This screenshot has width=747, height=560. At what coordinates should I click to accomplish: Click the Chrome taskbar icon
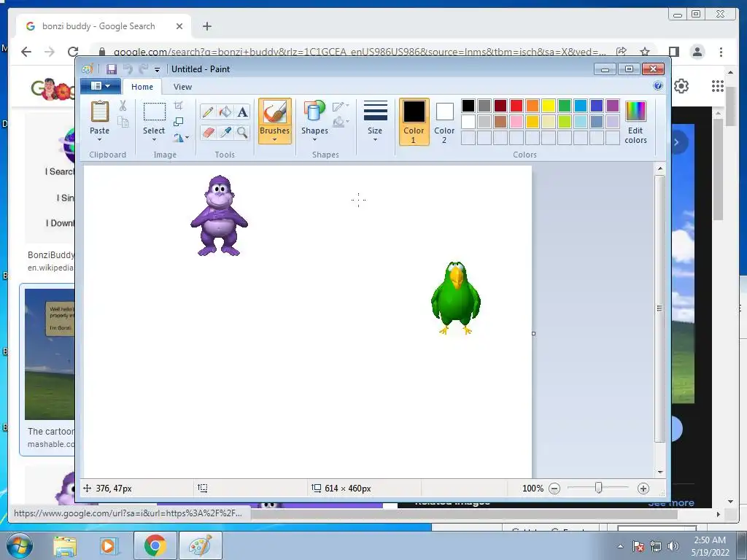coord(155,545)
